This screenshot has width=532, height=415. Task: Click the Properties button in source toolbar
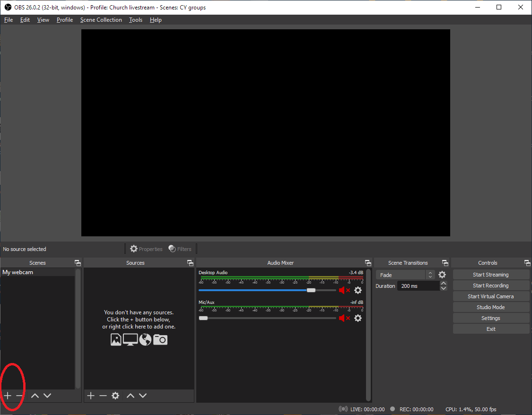(146, 249)
